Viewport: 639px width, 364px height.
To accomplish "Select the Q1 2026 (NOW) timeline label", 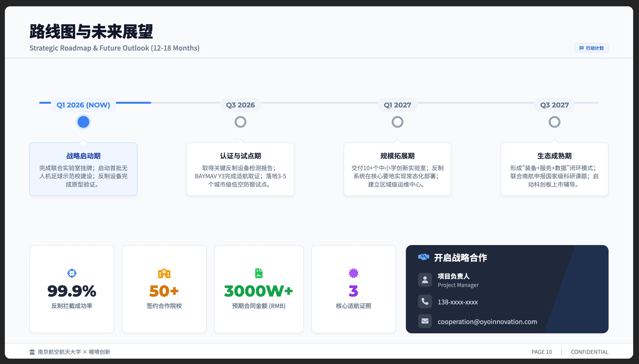I will (x=83, y=105).
